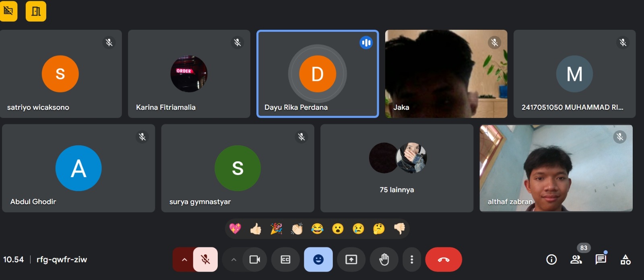Open the chat messages panel

pyautogui.click(x=601, y=259)
